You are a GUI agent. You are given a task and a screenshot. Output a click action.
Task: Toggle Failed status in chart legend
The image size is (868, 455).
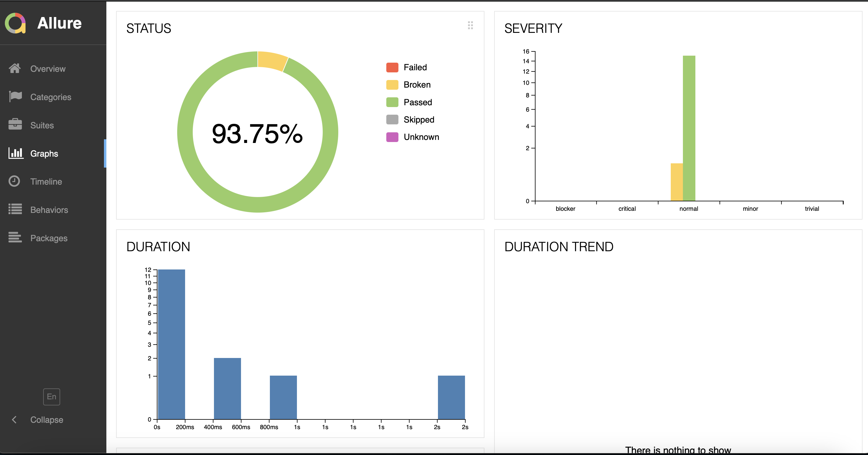coord(415,68)
